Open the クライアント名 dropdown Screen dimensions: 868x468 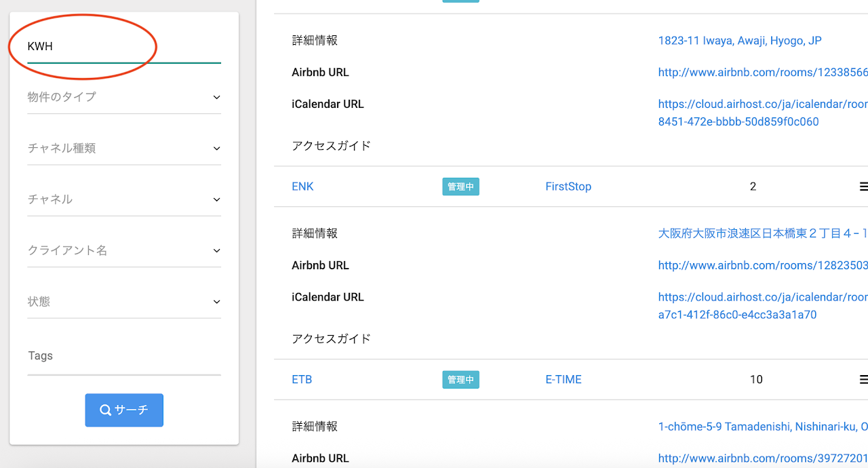pyautogui.click(x=124, y=250)
